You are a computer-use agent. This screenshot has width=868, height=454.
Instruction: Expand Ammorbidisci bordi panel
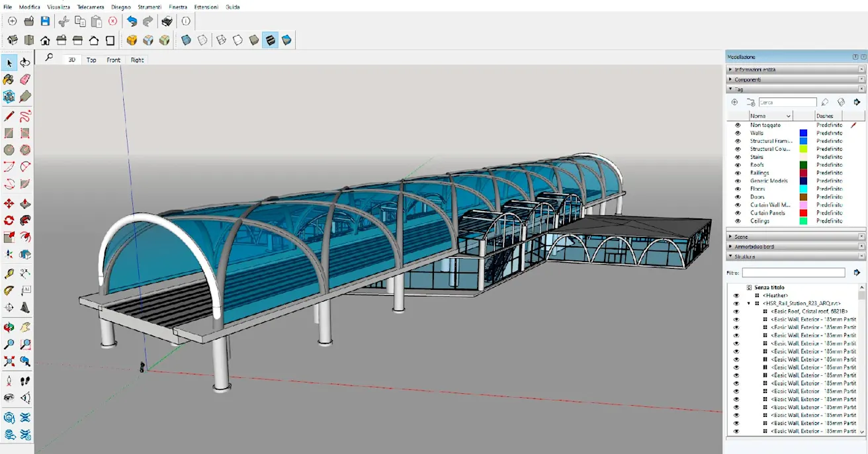[x=796, y=246]
